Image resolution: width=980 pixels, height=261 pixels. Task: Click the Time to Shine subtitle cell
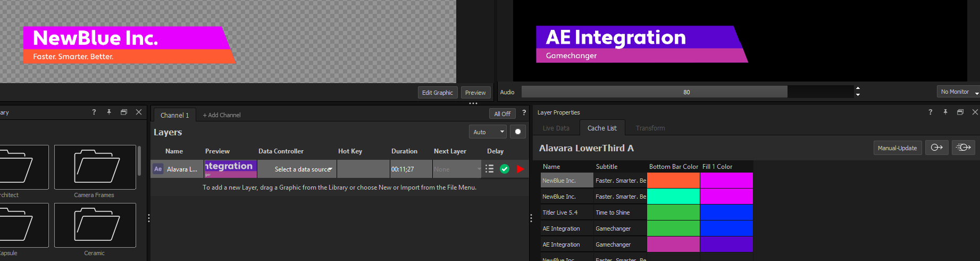(620, 212)
